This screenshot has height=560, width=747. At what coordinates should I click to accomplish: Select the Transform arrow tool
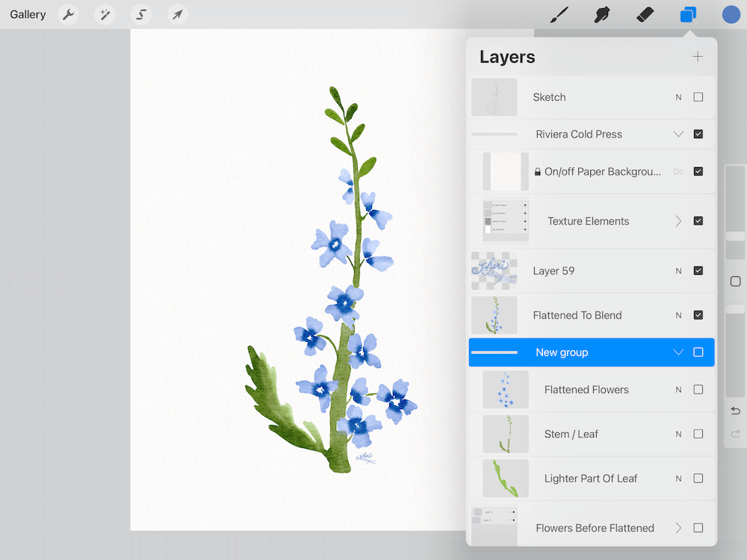pos(177,13)
